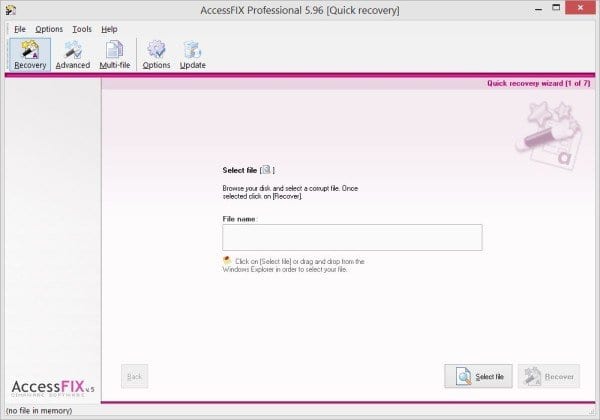Viewport: 600px width, 420px height.
Task: Click the 'Quick recovery wizard [1 of 7]' label
Action: tap(538, 83)
